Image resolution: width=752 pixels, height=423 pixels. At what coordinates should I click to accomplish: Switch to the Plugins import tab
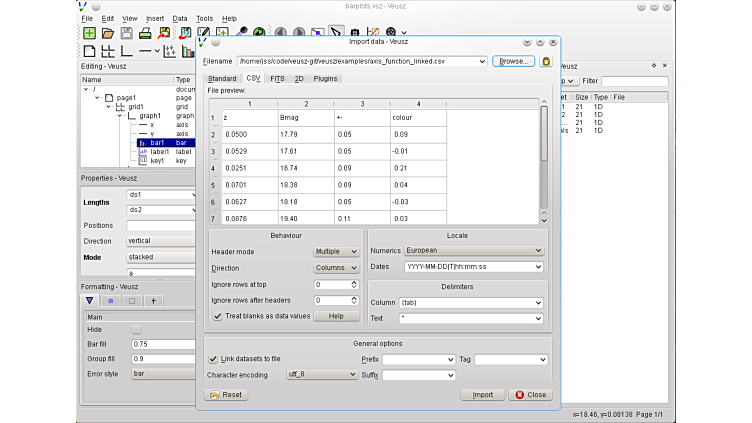(325, 79)
